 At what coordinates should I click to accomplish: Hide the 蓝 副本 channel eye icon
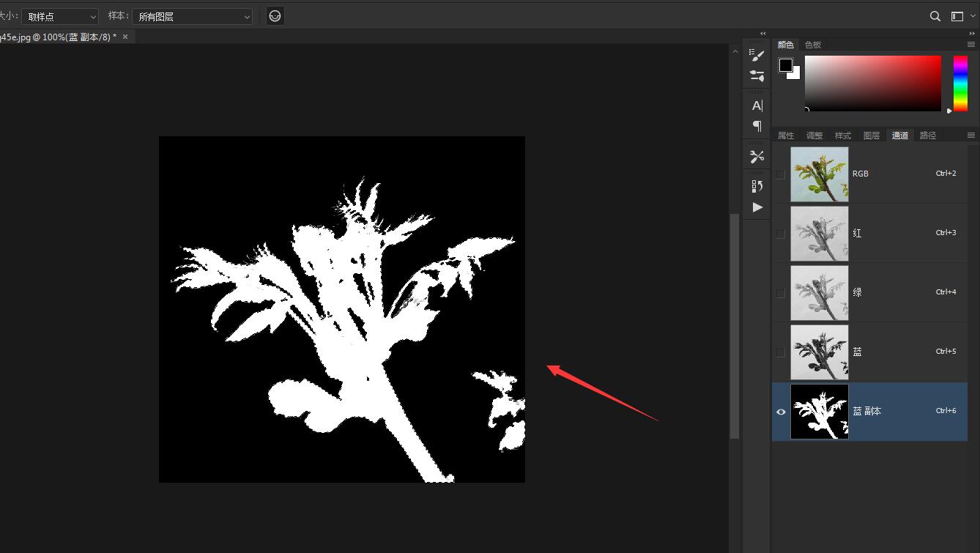pos(781,412)
